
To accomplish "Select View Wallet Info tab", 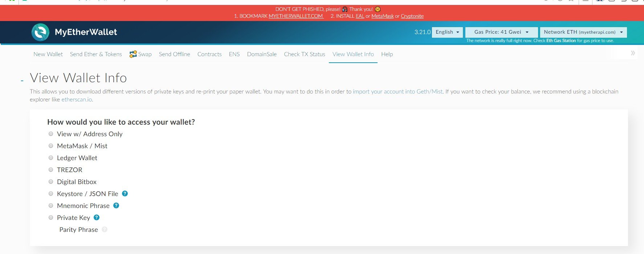I will coord(353,54).
